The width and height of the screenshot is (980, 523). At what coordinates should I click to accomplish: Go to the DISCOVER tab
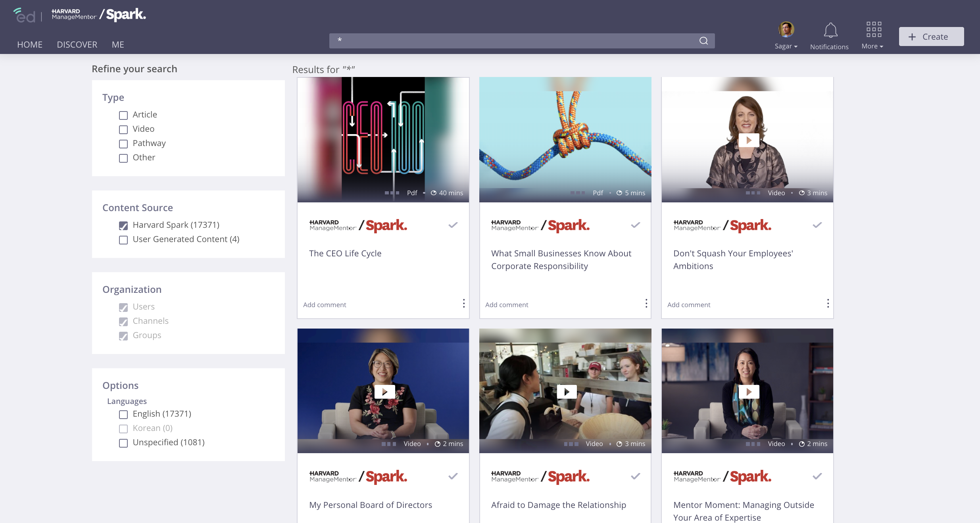pos(77,45)
